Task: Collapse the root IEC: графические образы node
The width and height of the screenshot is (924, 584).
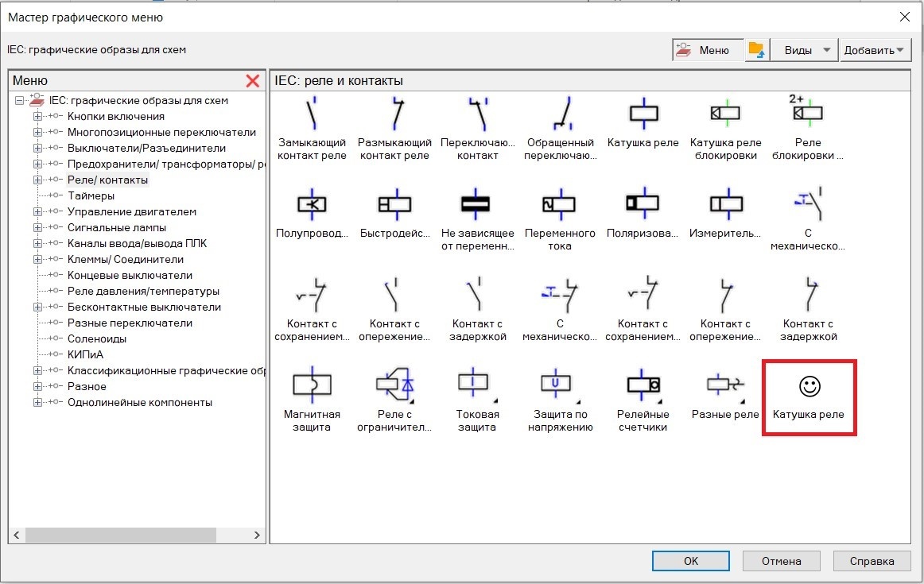Action: coord(19,101)
